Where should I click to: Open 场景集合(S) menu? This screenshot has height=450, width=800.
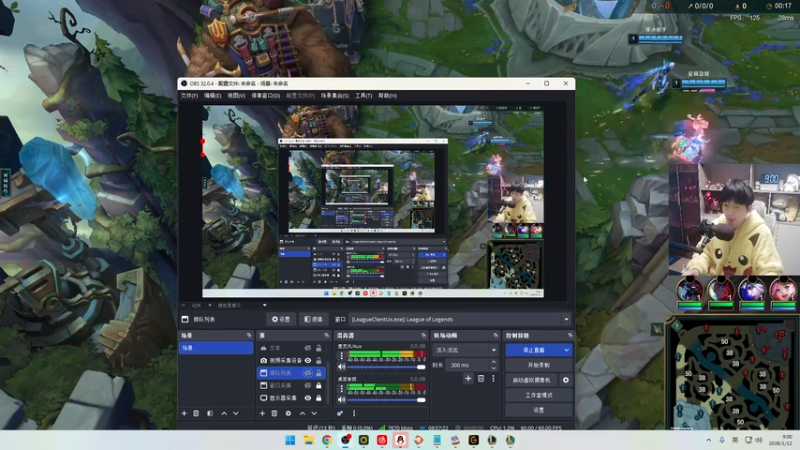[x=335, y=95]
